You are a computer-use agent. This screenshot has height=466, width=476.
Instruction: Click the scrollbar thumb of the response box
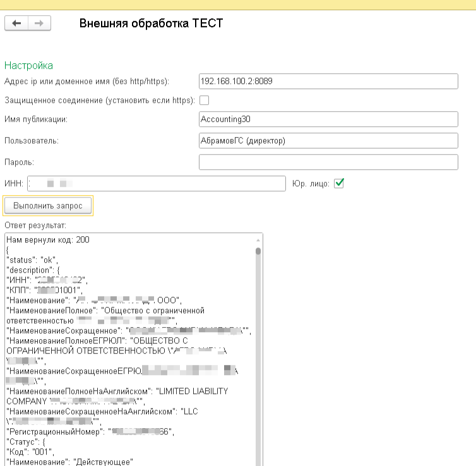point(258,251)
